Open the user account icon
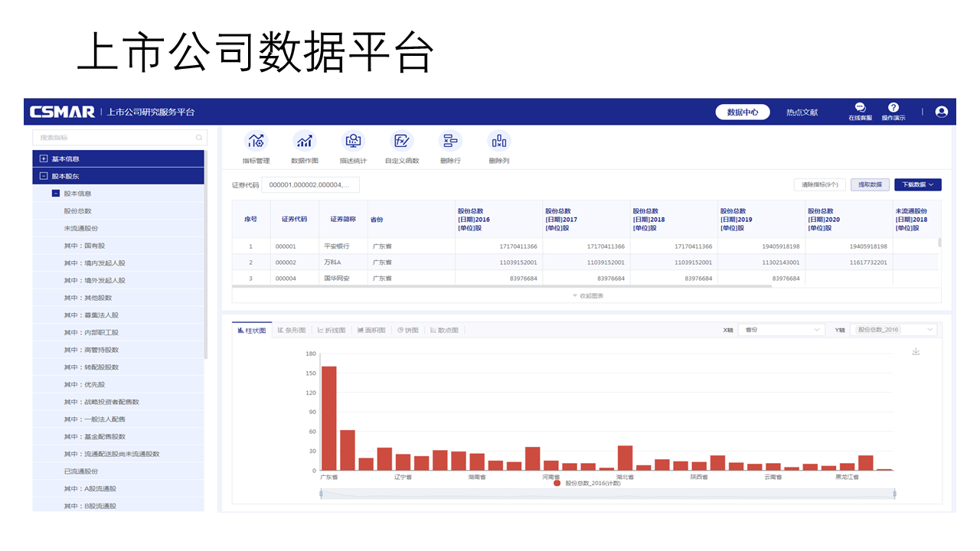 click(942, 111)
